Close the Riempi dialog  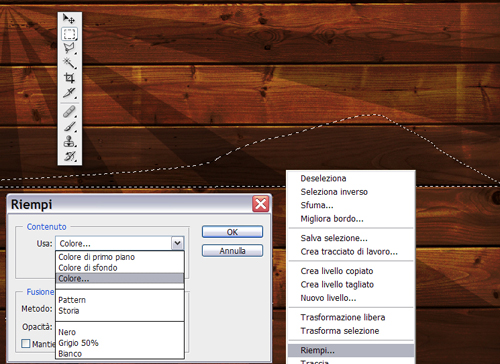[261, 204]
